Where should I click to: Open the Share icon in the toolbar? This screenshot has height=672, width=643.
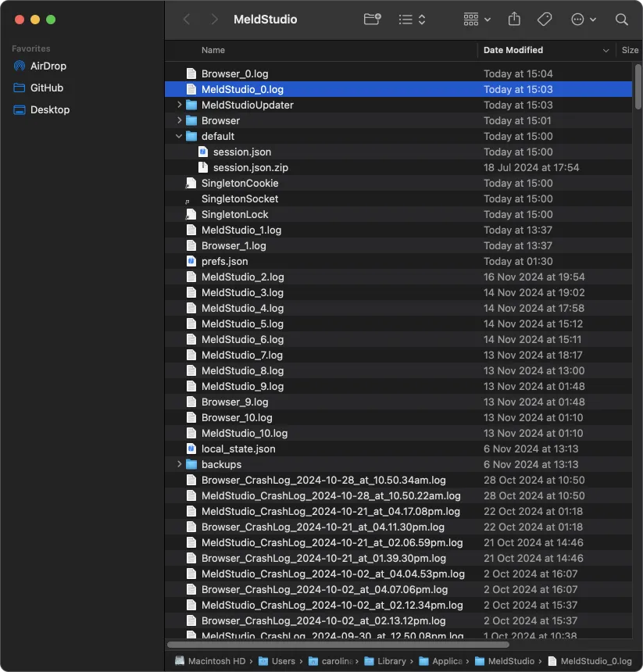point(514,19)
